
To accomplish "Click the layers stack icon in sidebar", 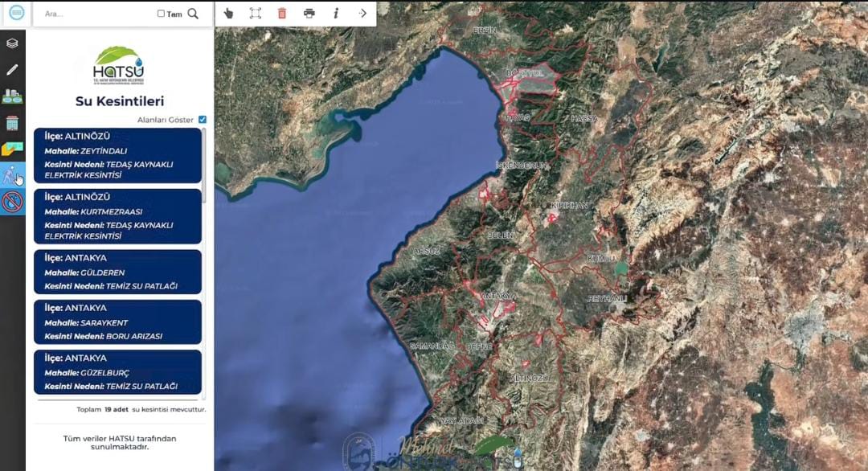I will 12,43.
